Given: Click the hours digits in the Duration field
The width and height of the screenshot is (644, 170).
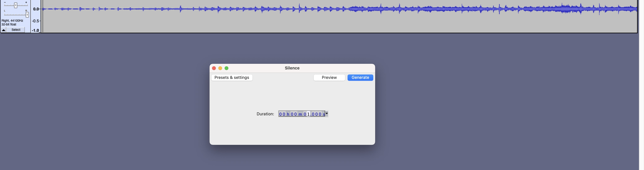Looking at the screenshot, I should coord(282,114).
